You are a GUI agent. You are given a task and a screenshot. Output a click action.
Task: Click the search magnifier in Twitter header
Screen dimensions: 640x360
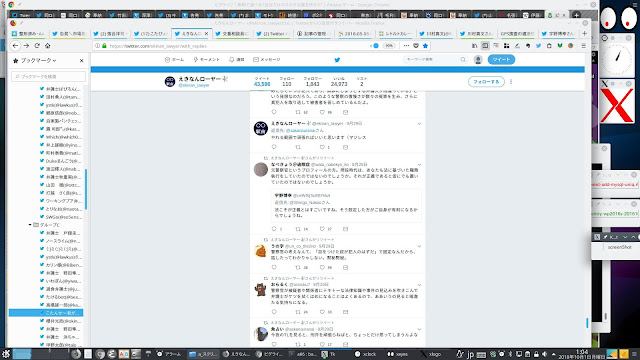[463, 60]
